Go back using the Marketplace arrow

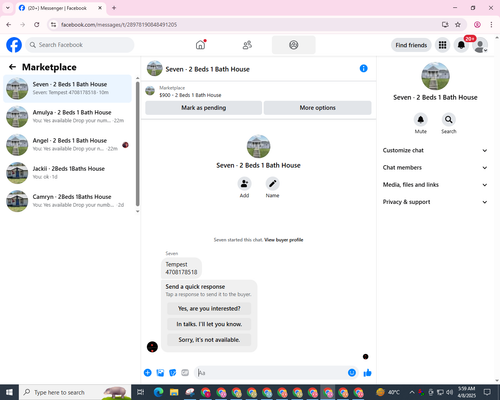pos(12,67)
